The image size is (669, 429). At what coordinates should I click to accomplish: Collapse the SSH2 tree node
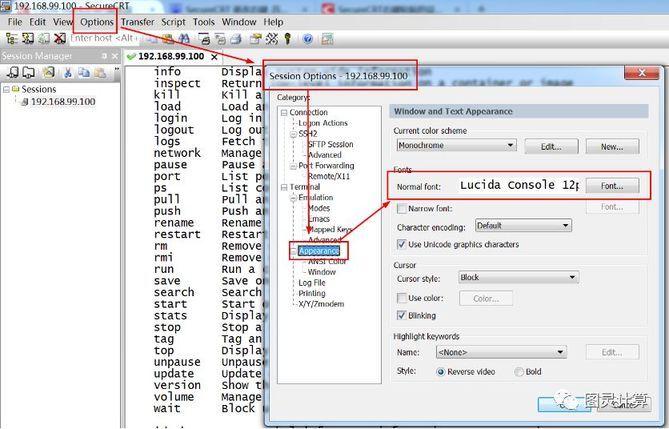[293, 134]
